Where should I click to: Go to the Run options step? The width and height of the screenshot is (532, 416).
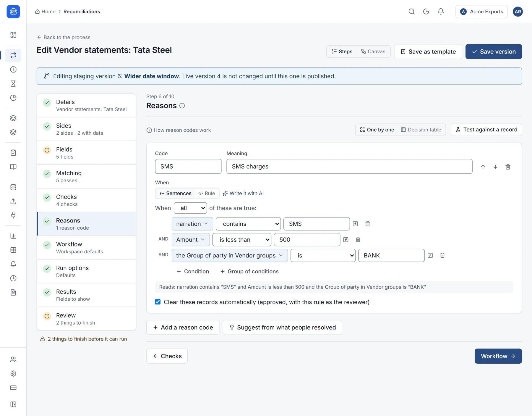point(86,271)
